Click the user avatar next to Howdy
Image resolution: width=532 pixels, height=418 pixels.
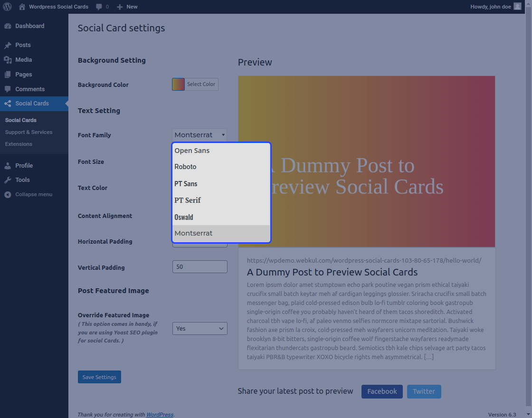click(517, 7)
